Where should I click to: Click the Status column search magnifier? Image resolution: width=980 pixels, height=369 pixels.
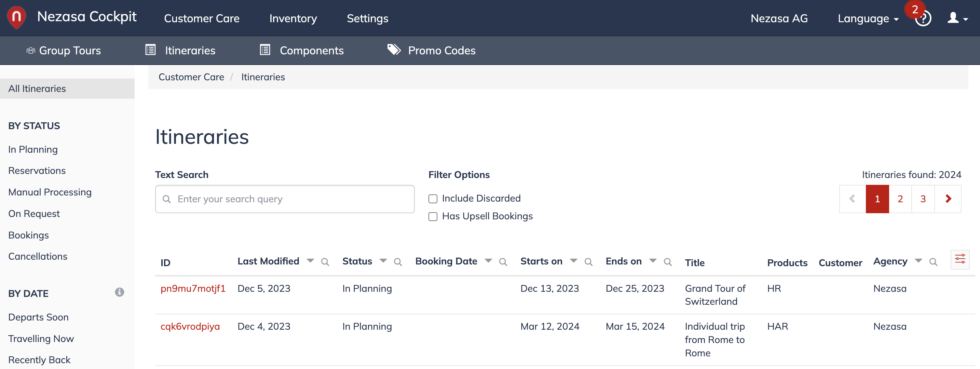[x=398, y=262]
